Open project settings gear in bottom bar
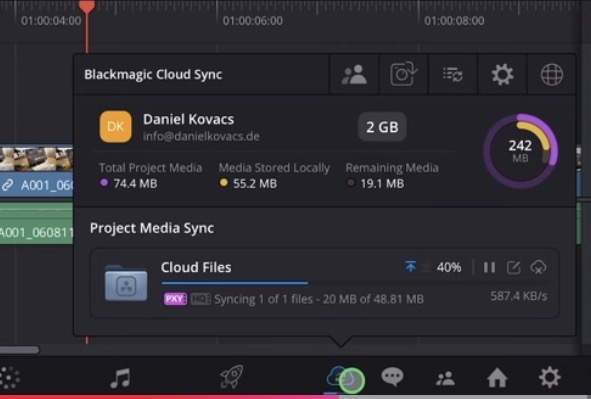This screenshot has height=399, width=591. [550, 377]
